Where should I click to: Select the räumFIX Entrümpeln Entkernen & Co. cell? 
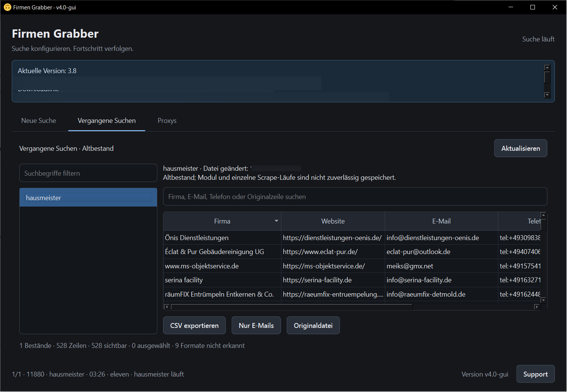(x=222, y=294)
